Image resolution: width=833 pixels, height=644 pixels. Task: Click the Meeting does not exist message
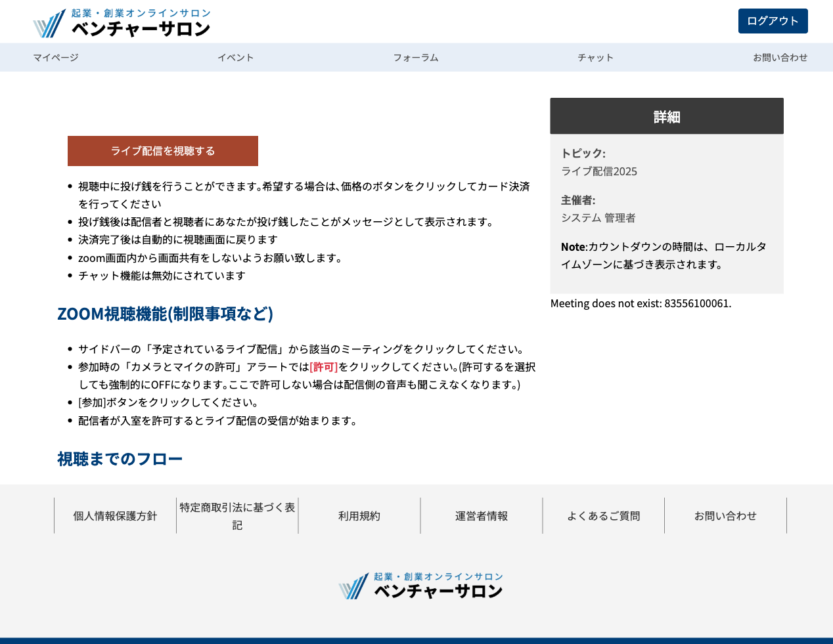tap(641, 303)
